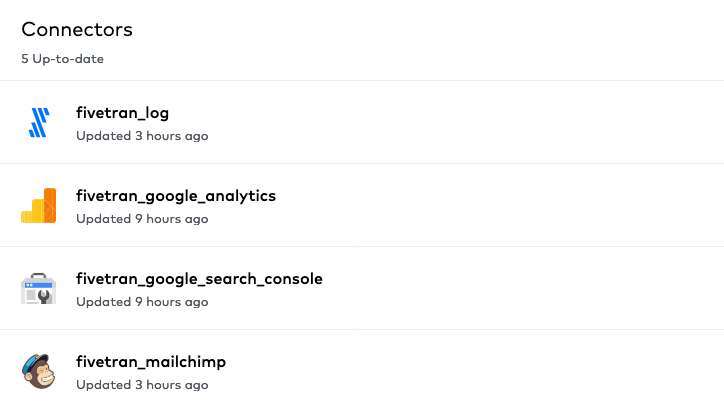Click 'Updated 9 hours ago' under fivetran_google_search_console
This screenshot has width=724, height=409.
pyautogui.click(x=142, y=302)
